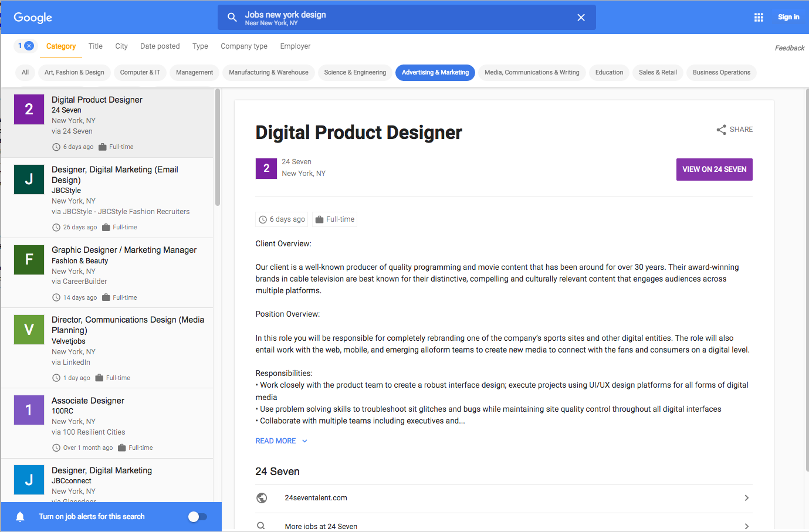Click the briefcase icon in detail Full-time chip
Image resolution: width=809 pixels, height=532 pixels.
[x=320, y=219]
